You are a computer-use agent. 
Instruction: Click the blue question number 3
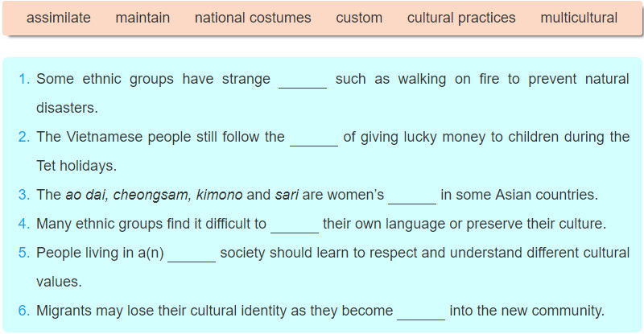pyautogui.click(x=23, y=196)
